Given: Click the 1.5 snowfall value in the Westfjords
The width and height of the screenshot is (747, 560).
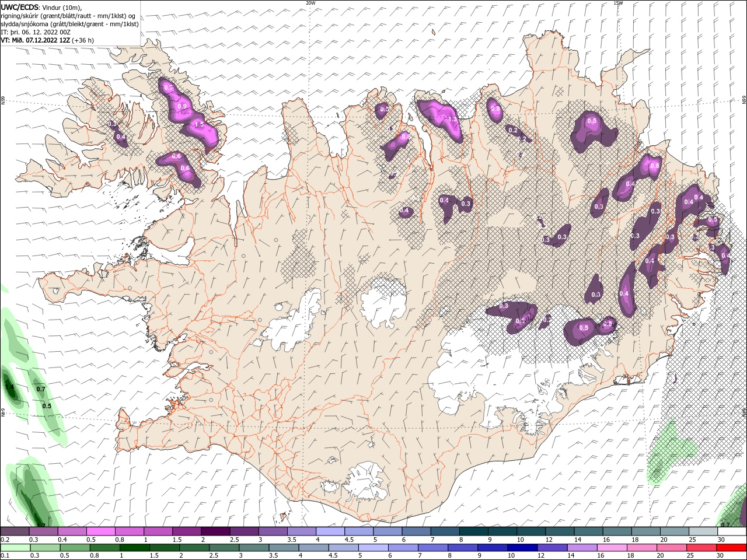Looking at the screenshot, I should 199,124.
